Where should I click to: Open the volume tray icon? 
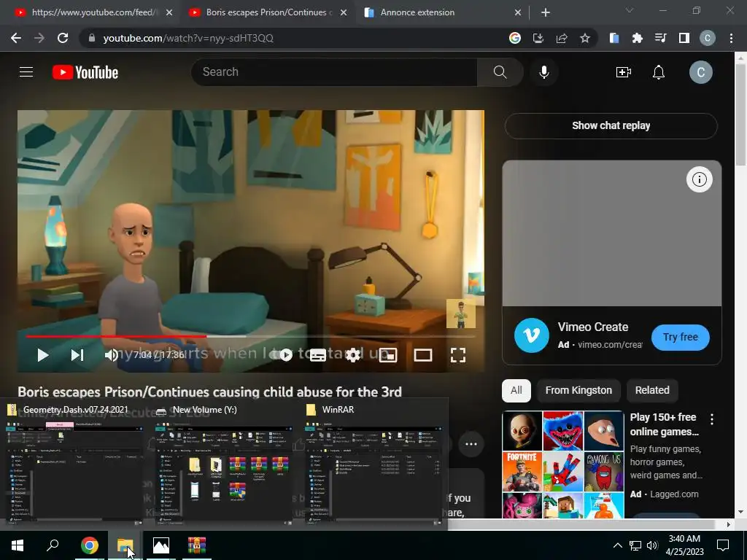coord(652,545)
